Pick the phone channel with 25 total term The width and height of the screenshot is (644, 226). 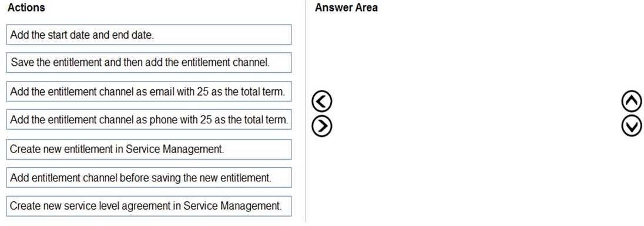coord(149,119)
